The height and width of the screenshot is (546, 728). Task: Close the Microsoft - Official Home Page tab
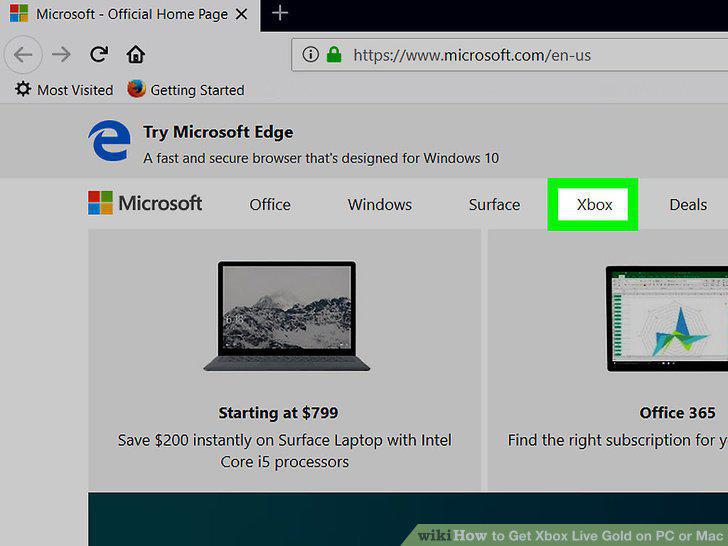pos(241,14)
